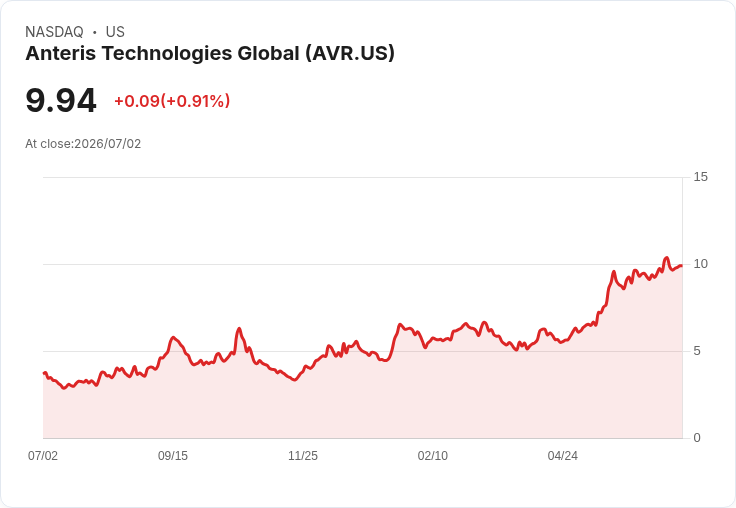Click the 10 value on y-axis

(x=700, y=264)
